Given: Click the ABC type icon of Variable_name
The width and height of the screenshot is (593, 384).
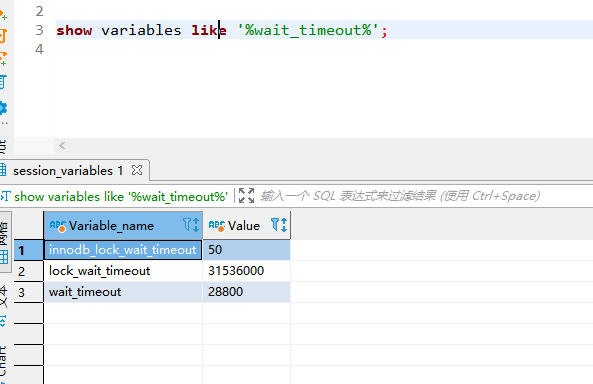Looking at the screenshot, I should point(57,225).
